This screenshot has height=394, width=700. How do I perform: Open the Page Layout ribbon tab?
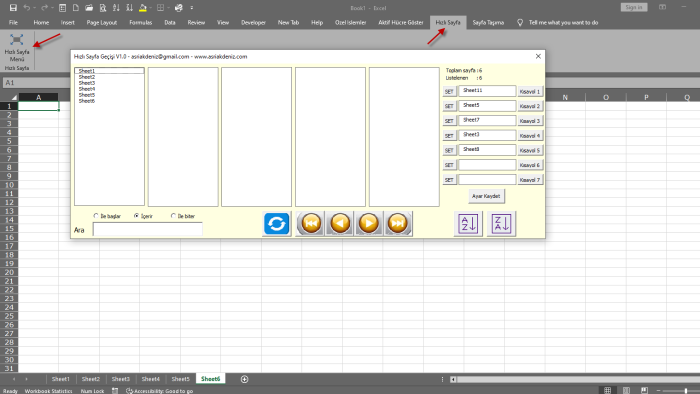tap(102, 22)
